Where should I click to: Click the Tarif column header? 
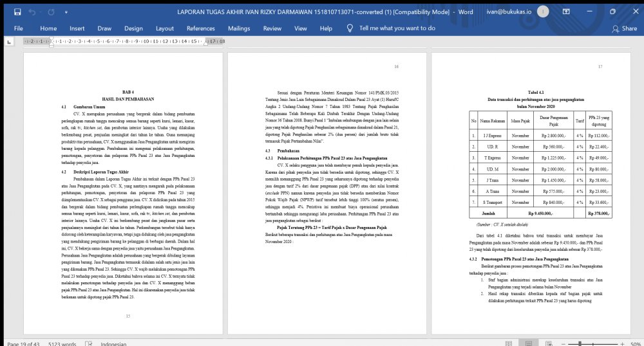pyautogui.click(x=580, y=121)
